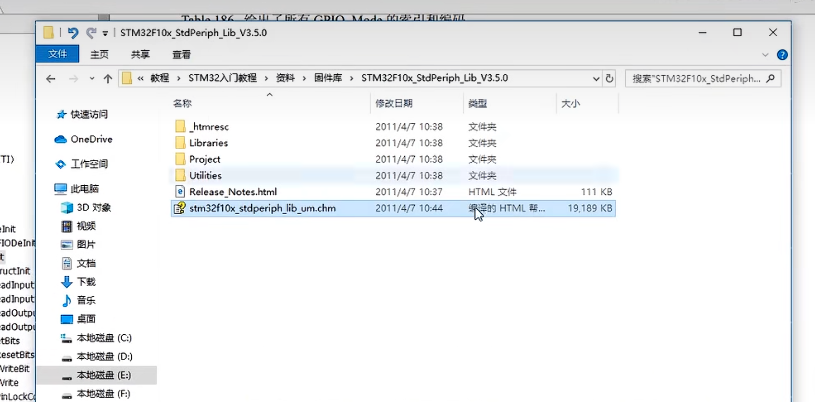Open address bar history dropdown
815x402 pixels.
click(596, 79)
